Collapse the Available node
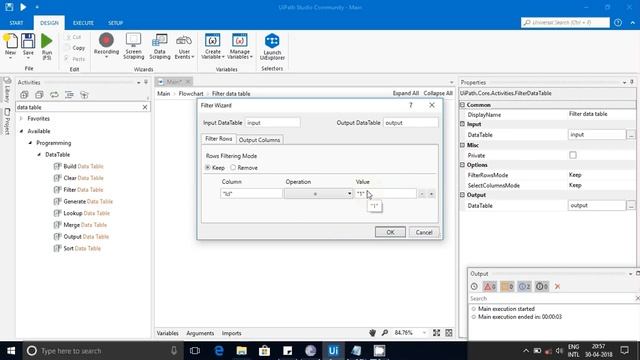 [21, 131]
